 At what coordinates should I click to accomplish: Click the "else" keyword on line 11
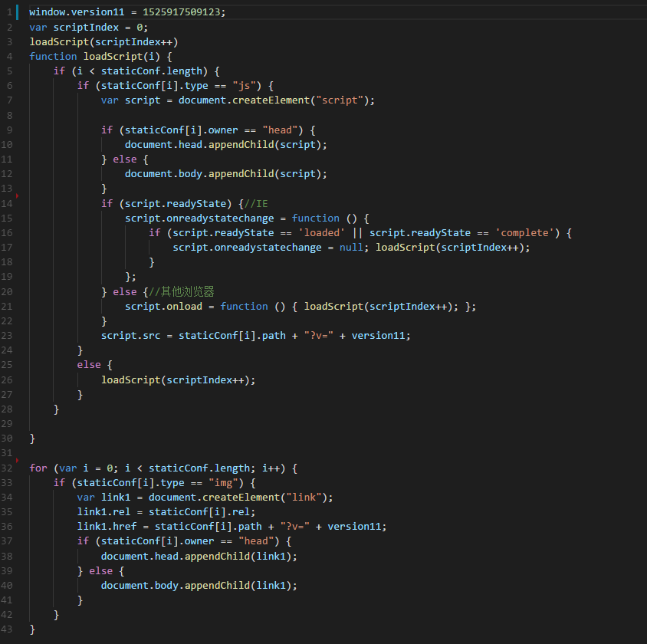pos(125,159)
